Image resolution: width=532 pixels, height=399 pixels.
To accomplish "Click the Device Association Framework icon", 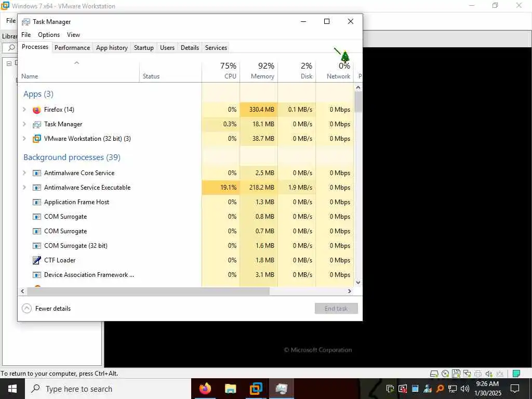I will tap(37, 275).
